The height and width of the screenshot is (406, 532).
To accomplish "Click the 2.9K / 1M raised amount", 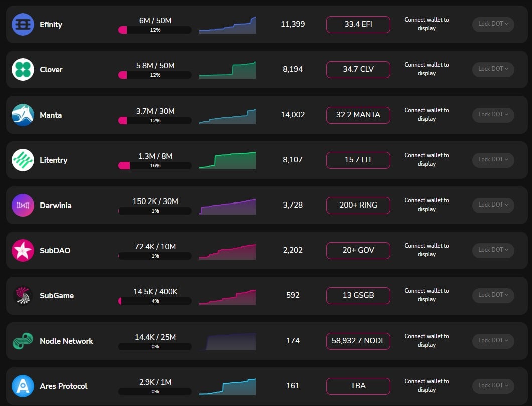I will pyautogui.click(x=155, y=382).
